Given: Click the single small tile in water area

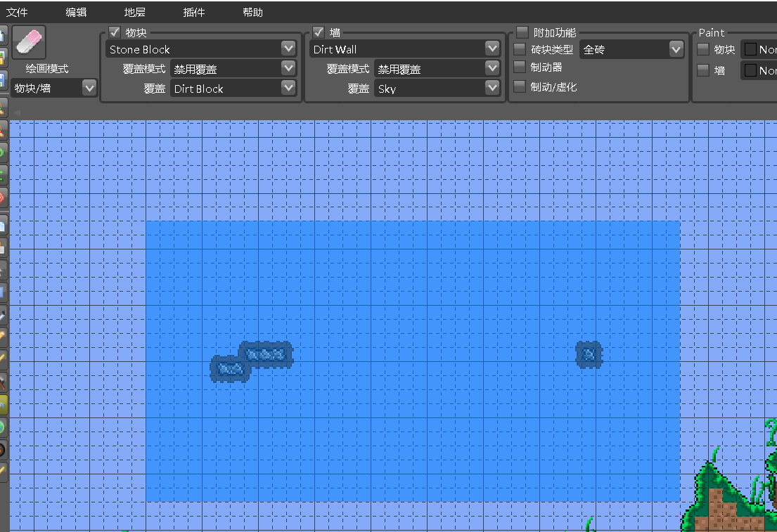Looking at the screenshot, I should coord(589,354).
